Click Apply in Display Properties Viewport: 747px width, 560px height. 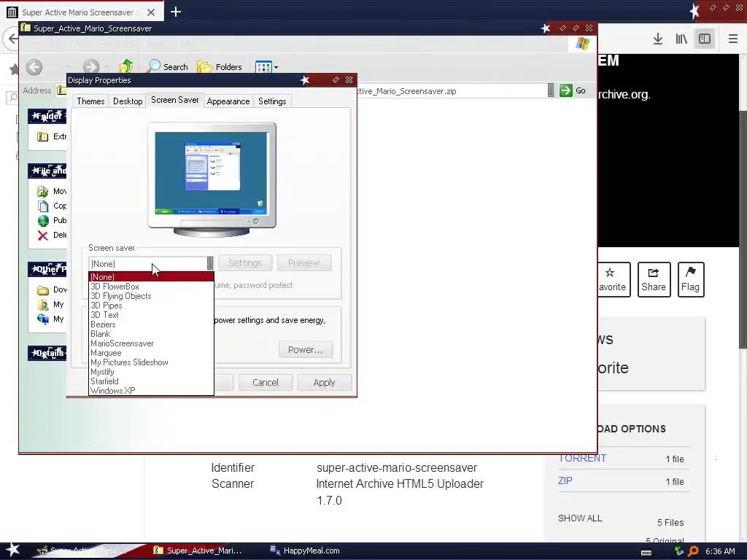point(325,382)
